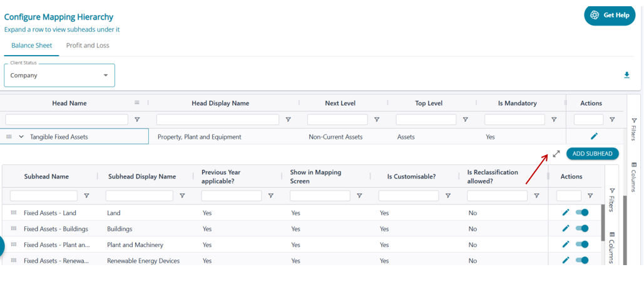Click the Head Name column menu icon
644x282 pixels.
[137, 103]
